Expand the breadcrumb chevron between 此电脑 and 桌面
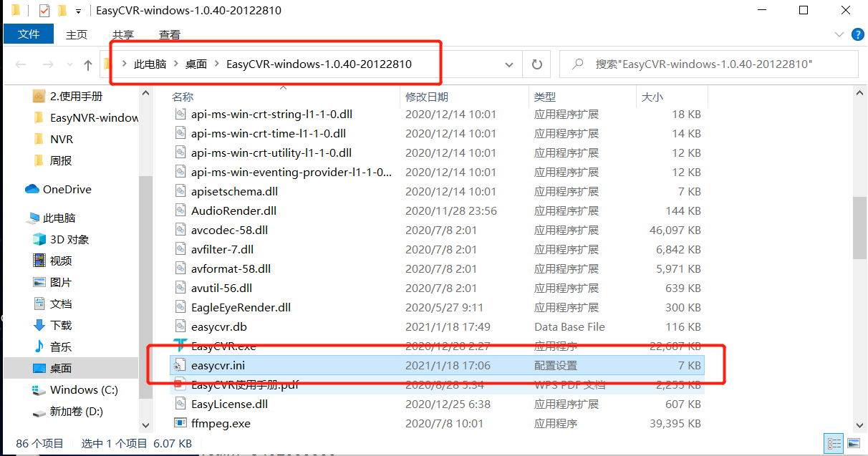 tap(176, 64)
